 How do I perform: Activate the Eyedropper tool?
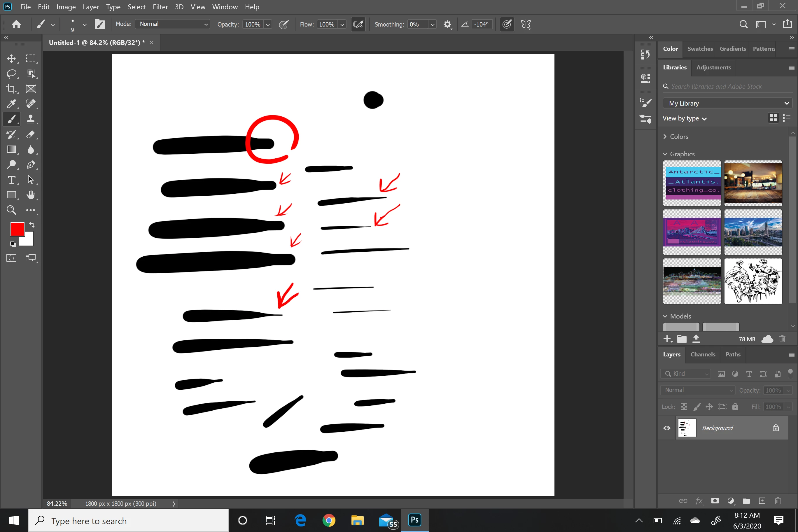click(11, 104)
